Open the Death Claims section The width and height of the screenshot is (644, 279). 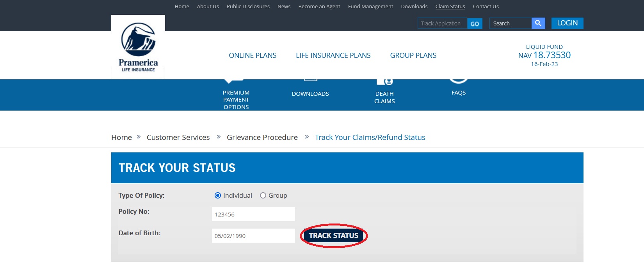[384, 97]
